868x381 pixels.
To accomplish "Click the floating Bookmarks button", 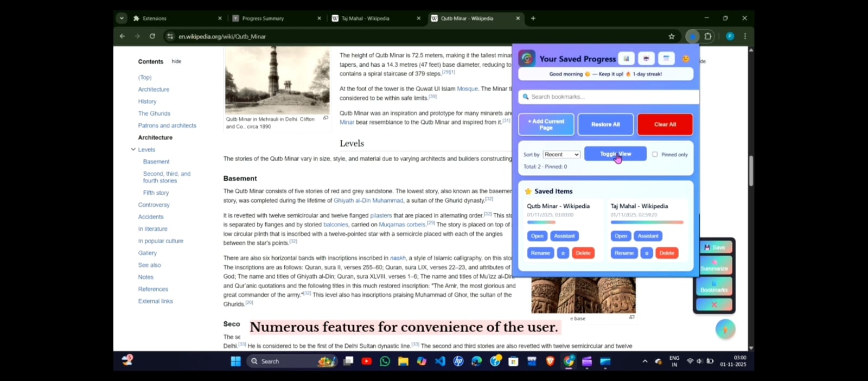I will [714, 286].
